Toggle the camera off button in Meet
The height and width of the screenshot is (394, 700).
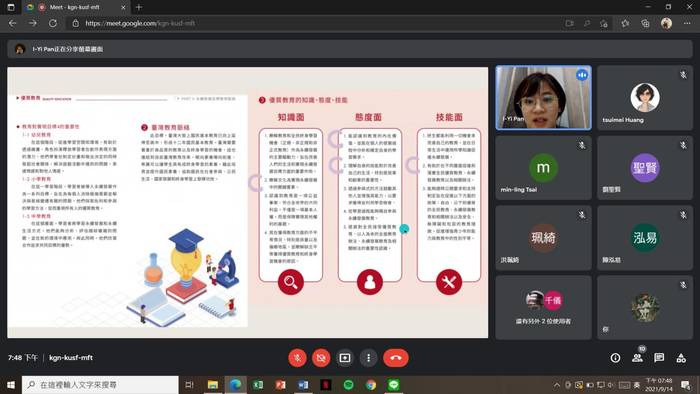click(x=321, y=358)
